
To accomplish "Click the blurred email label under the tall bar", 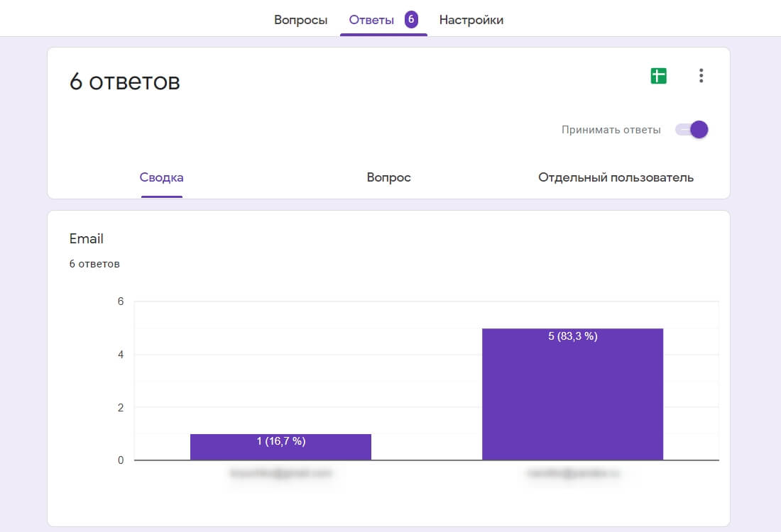I will pos(573,473).
